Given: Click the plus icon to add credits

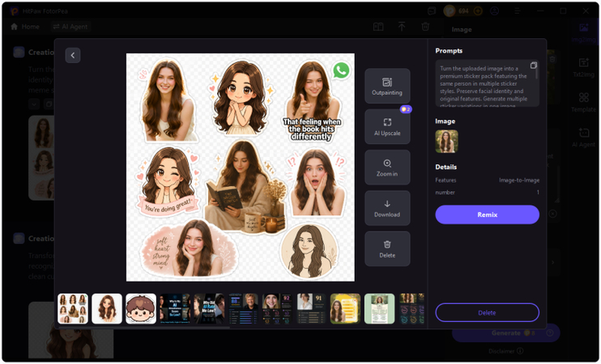Looking at the screenshot, I should [x=478, y=11].
